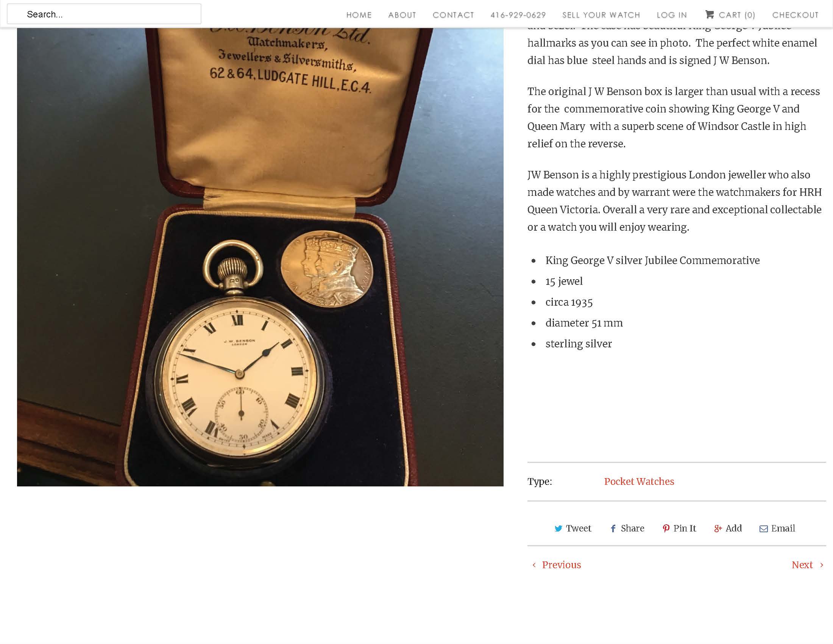Proceed to CHECKOUT
This screenshot has height=644, width=833.
tap(795, 15)
